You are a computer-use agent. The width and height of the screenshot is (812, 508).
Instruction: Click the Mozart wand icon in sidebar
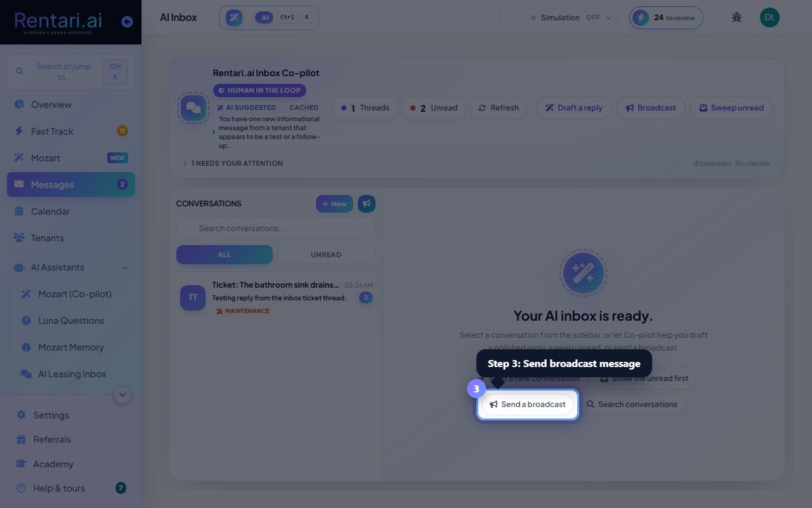pyautogui.click(x=19, y=158)
